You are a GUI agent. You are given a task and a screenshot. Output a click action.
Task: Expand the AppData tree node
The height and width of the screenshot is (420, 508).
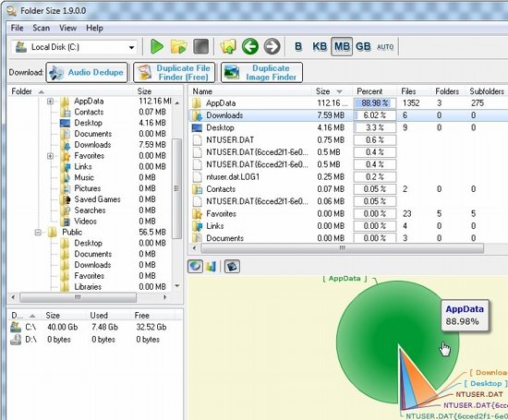(x=50, y=102)
